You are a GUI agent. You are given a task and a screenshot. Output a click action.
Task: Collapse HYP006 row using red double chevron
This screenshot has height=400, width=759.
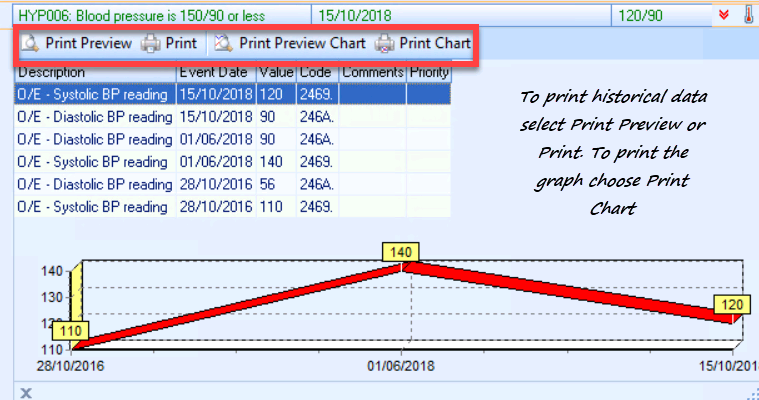click(724, 15)
